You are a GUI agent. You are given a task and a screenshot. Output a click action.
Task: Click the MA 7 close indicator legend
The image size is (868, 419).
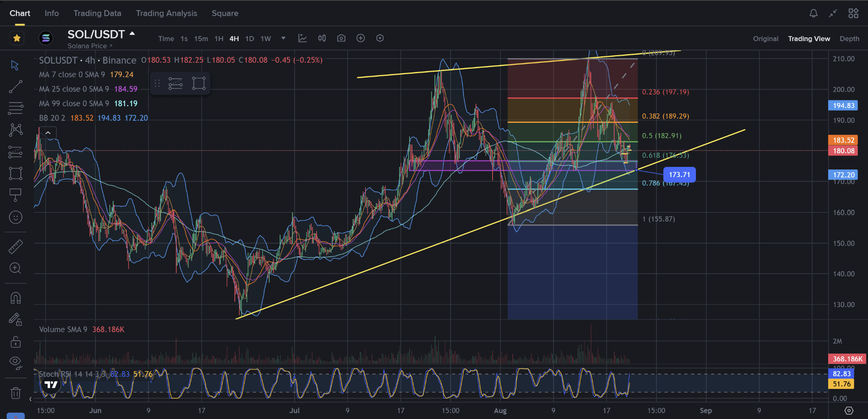click(x=86, y=75)
